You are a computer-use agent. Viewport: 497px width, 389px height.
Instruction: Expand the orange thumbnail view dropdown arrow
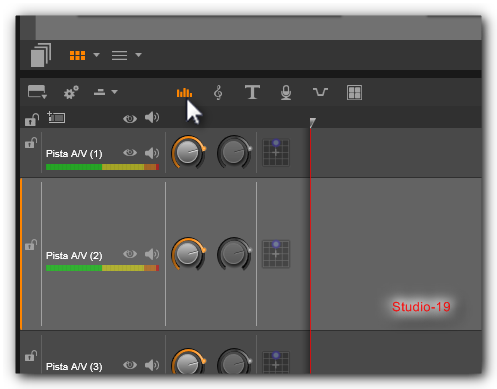pos(96,55)
